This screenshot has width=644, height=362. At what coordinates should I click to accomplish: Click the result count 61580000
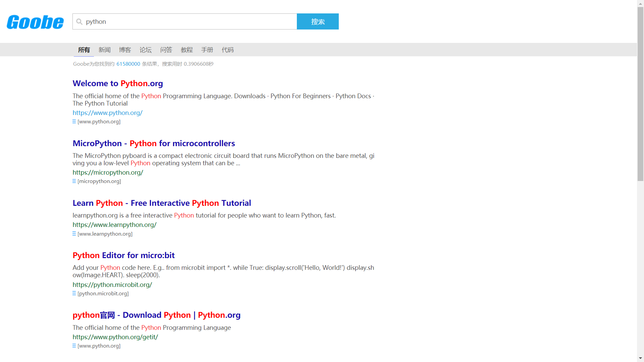128,64
